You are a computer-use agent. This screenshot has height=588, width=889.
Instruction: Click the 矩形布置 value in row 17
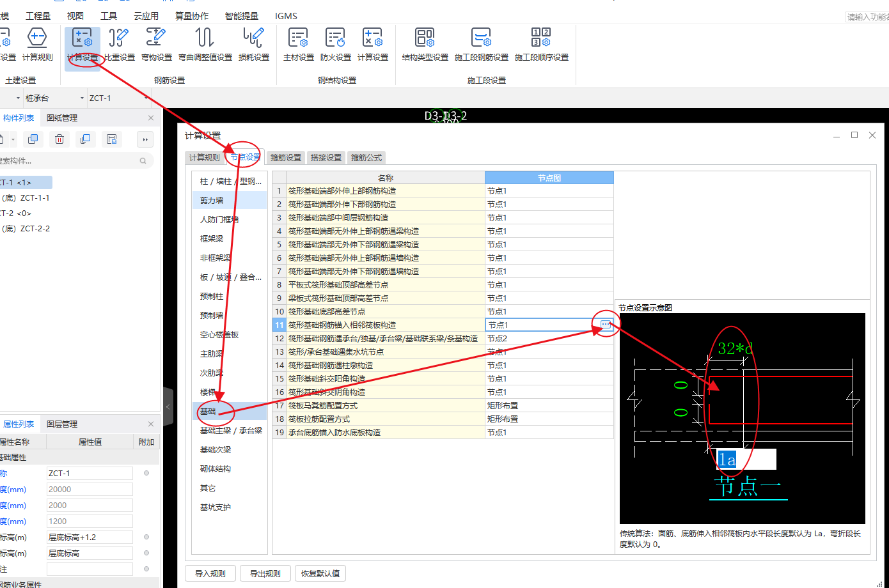click(x=549, y=405)
